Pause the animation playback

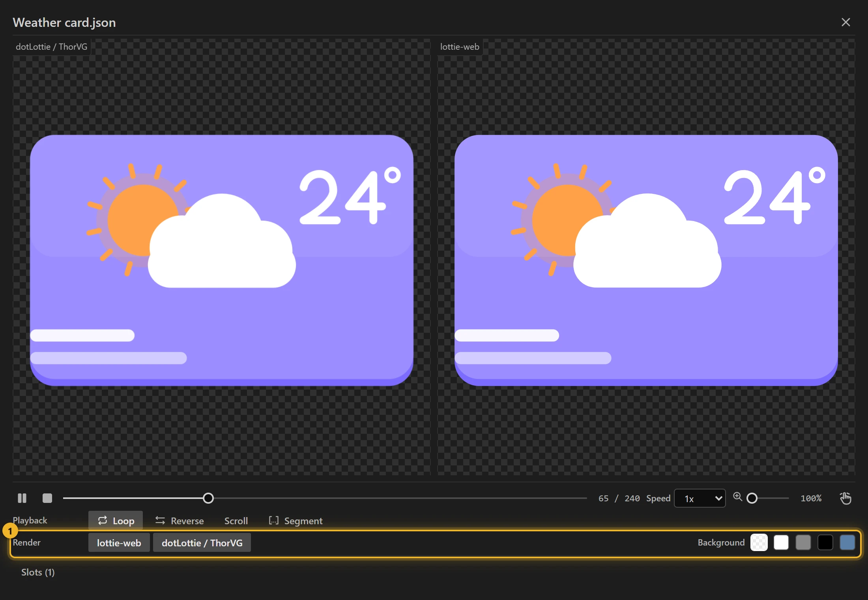point(22,498)
